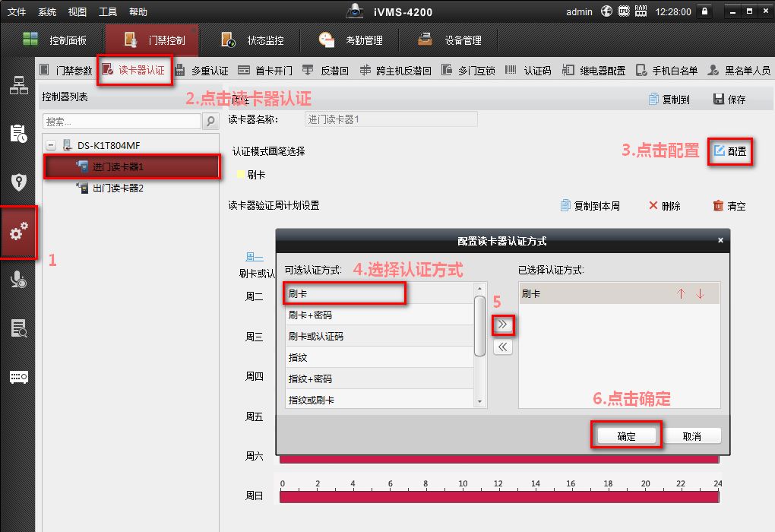Image resolution: width=775 pixels, height=532 pixels.
Task: Click the 取消 button in dialog
Action: coord(691,436)
